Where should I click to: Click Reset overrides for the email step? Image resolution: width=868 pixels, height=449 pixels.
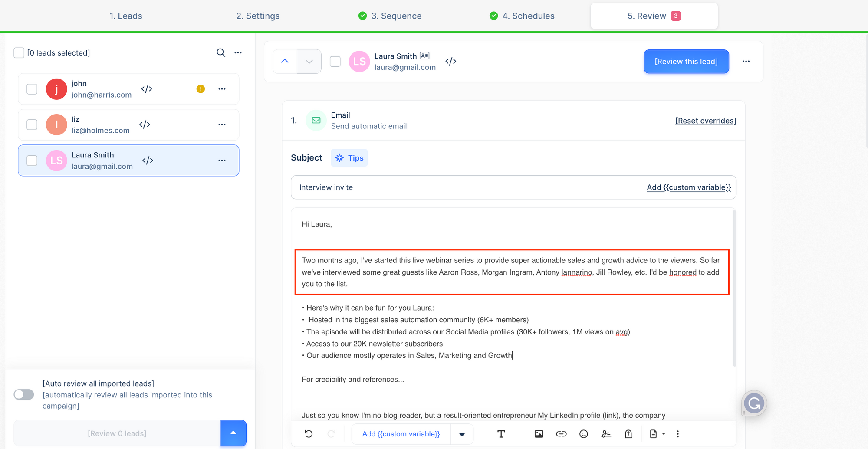(x=705, y=121)
